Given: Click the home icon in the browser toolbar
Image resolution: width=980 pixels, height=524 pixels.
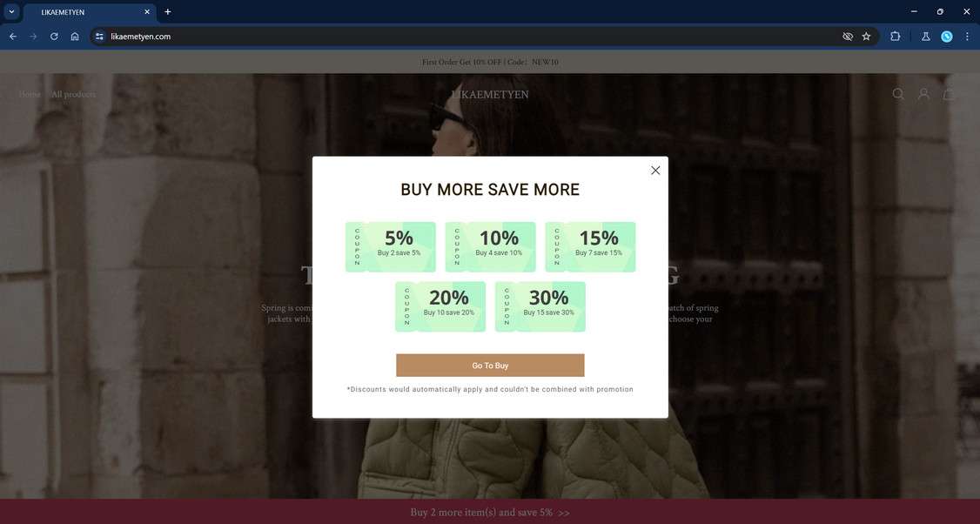Looking at the screenshot, I should tap(75, 37).
